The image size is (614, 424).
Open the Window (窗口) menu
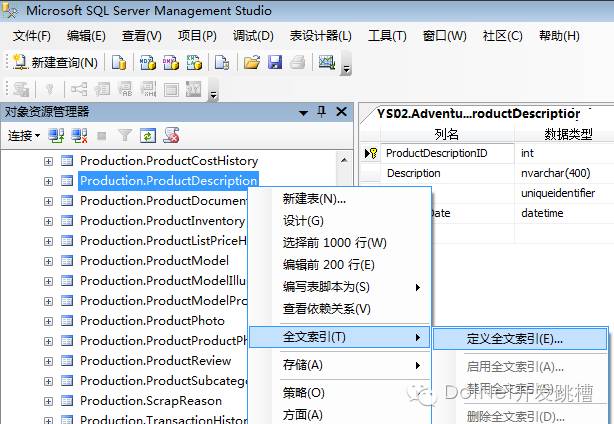tap(444, 36)
